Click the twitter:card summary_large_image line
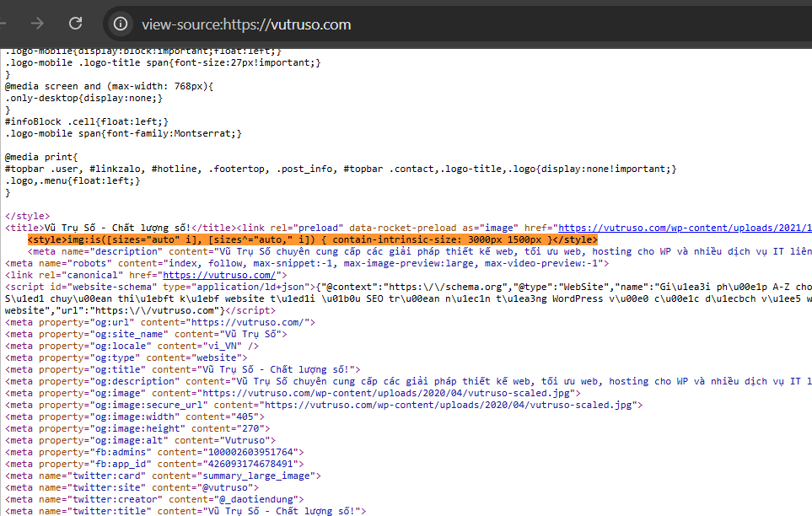Screen dimensions: 812x516 [x=163, y=476]
